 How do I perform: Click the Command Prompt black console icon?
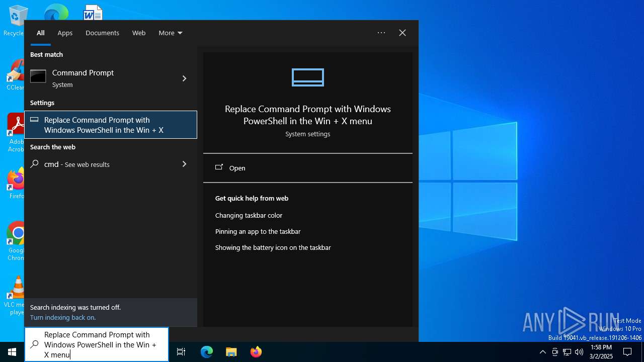click(38, 76)
